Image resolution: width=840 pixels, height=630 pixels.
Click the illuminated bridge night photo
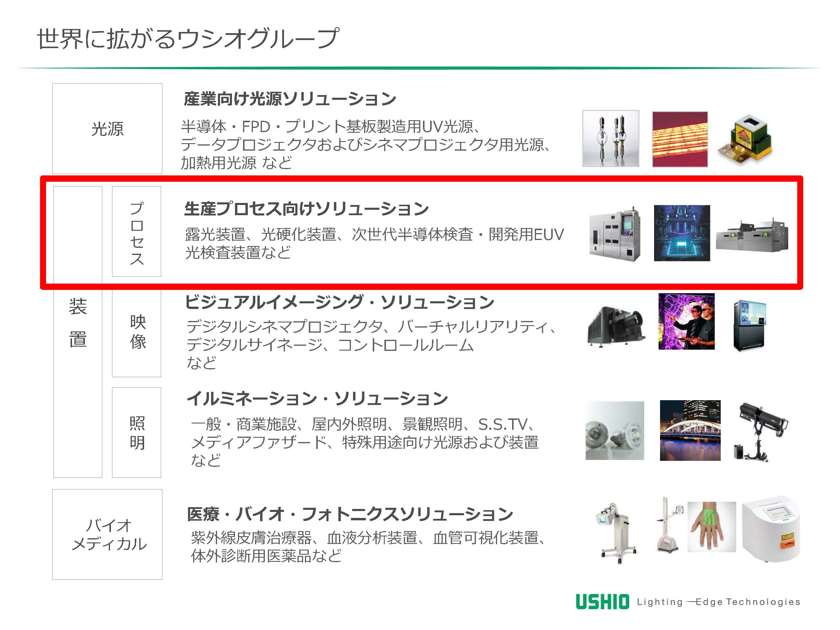(x=690, y=430)
